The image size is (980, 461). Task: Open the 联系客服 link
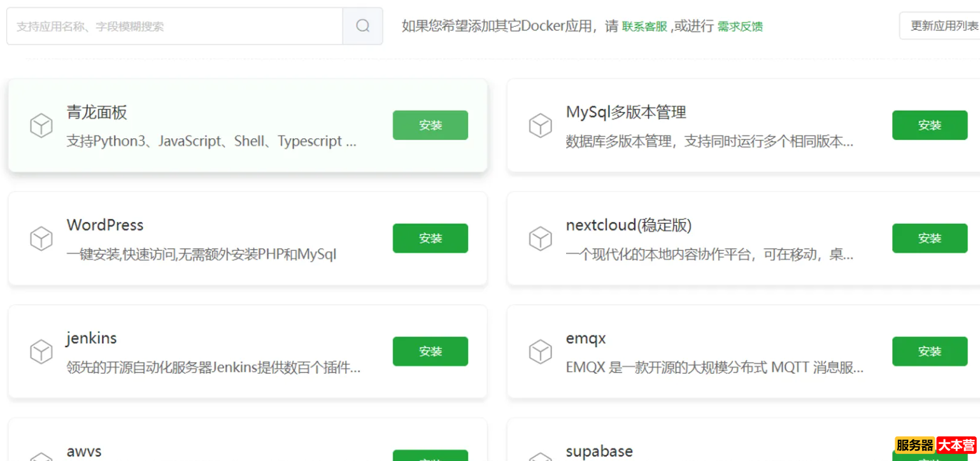[644, 27]
